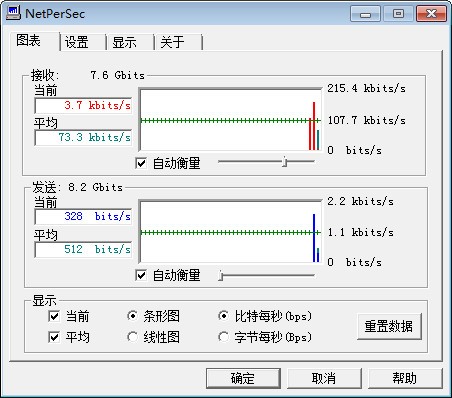Open help via the 帮助 button
452x398 pixels.
point(405,378)
